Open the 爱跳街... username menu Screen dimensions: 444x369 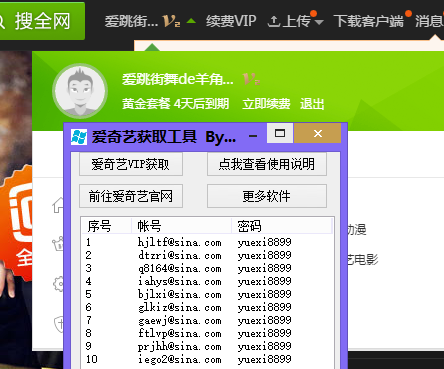[x=131, y=21]
